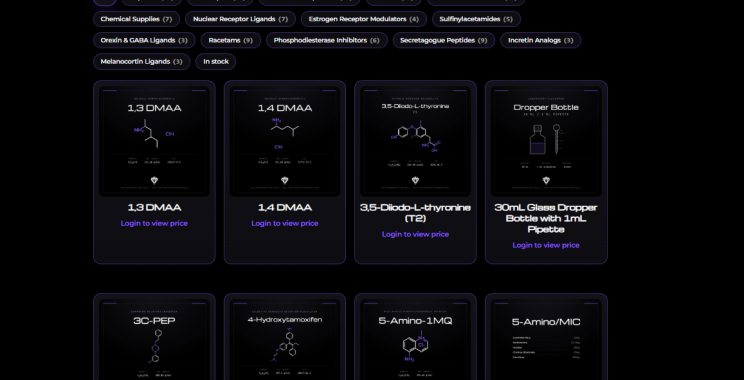Toggle the In stock filter
This screenshot has height=380, width=744.
click(x=216, y=62)
